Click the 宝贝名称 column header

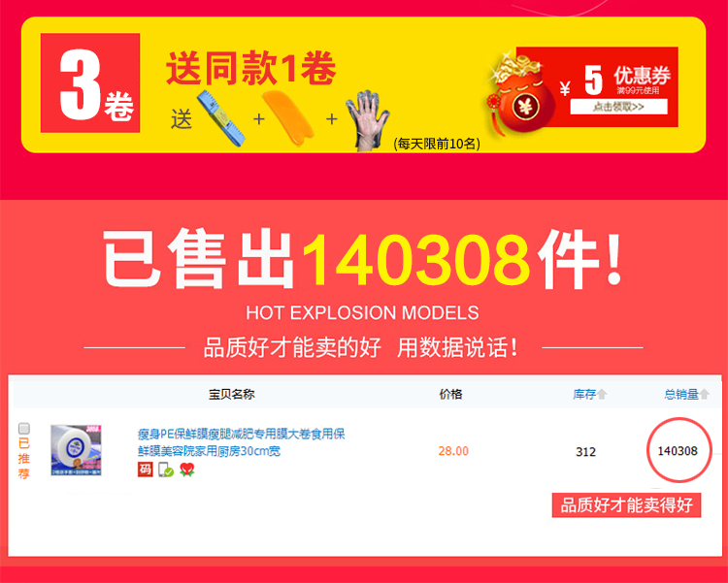coord(231,395)
